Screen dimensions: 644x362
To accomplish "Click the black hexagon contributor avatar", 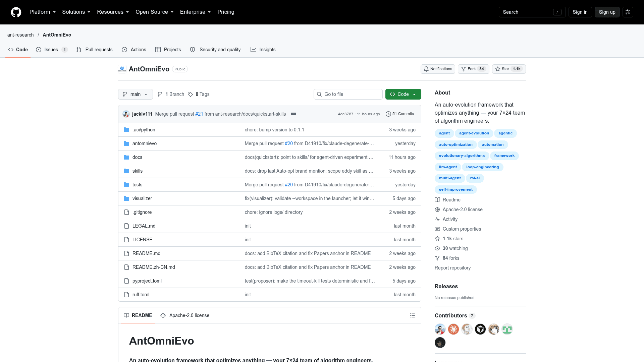I will pos(480,329).
